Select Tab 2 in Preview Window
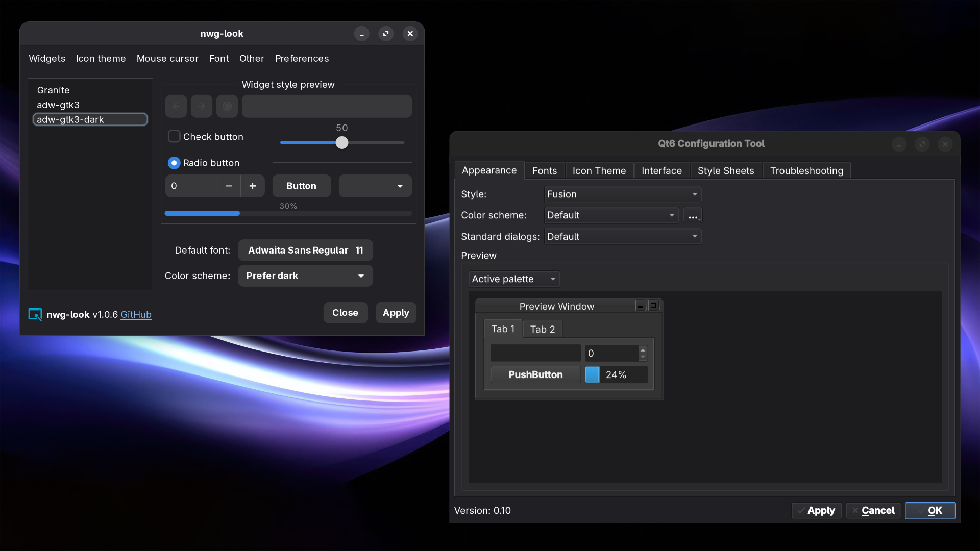This screenshot has width=980, height=551. [542, 330]
